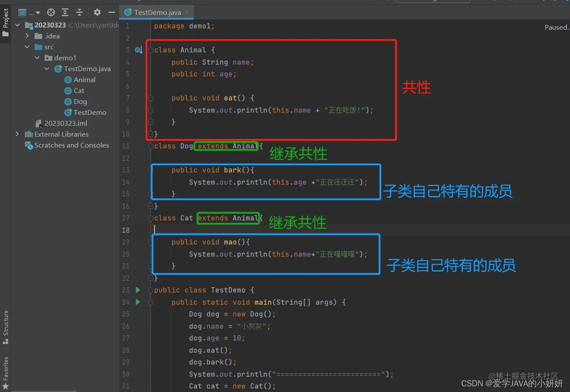Image resolution: width=570 pixels, height=392 pixels.
Task: Click the mao method name on line 19
Action: click(x=230, y=242)
